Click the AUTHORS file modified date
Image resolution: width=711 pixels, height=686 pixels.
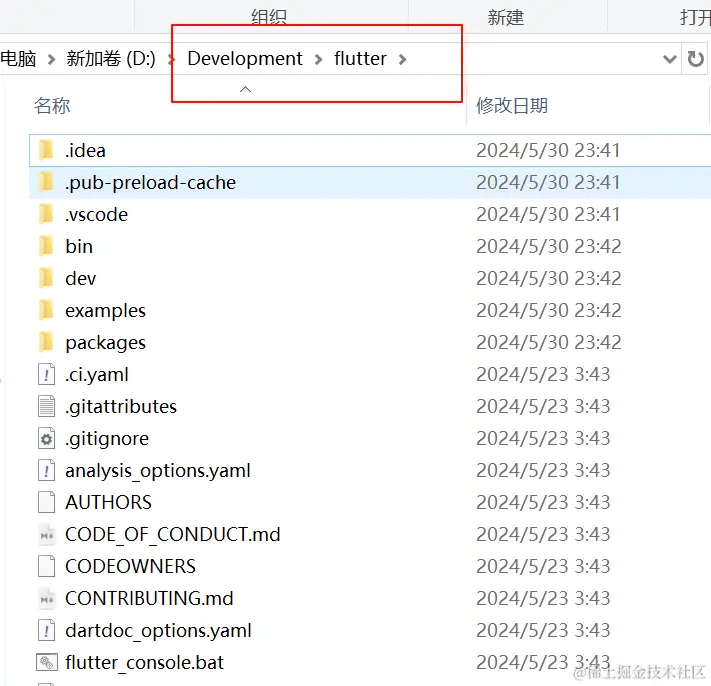(543, 502)
